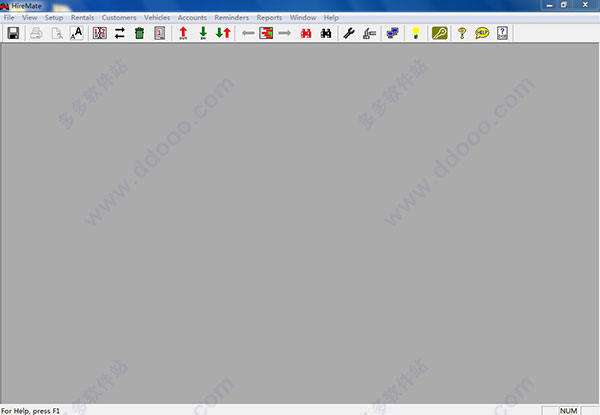This screenshot has width=600, height=415.
Task: Click the yellow light bulb icon
Action: (416, 33)
